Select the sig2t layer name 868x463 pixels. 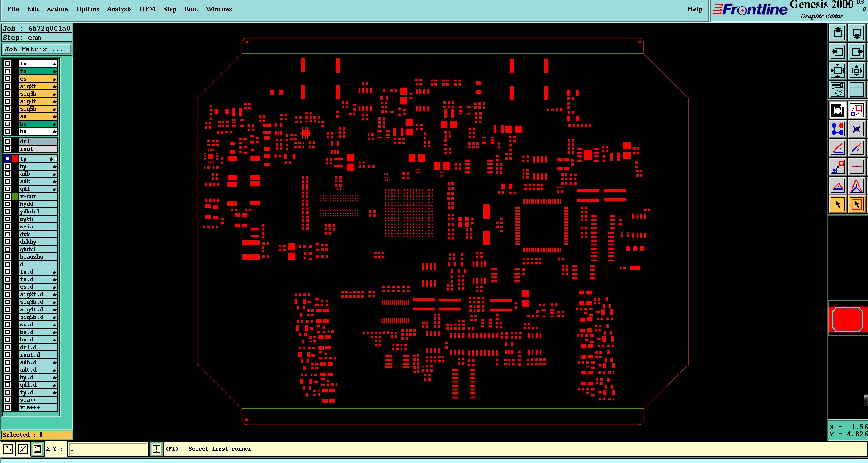38,86
